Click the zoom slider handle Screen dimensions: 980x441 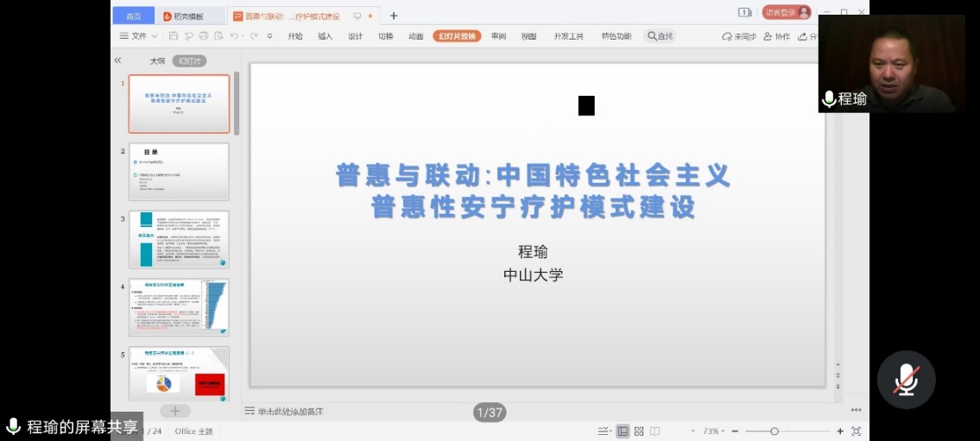[775, 431]
